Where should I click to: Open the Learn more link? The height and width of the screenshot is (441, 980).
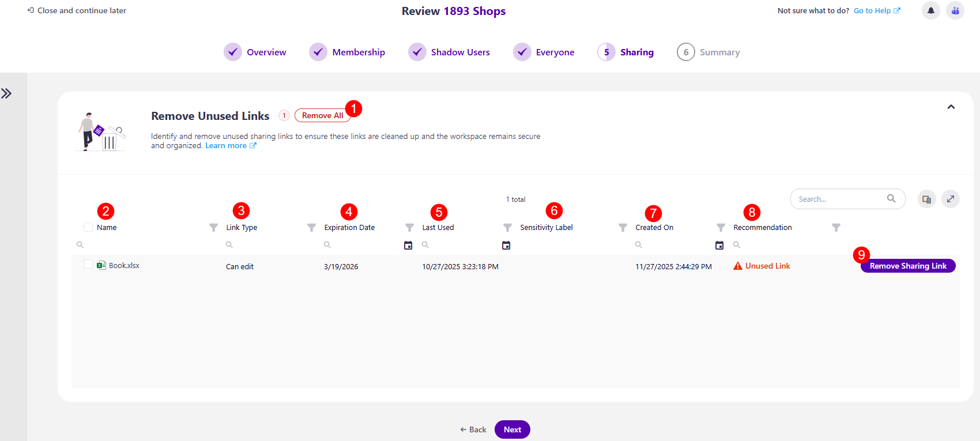pyautogui.click(x=231, y=145)
